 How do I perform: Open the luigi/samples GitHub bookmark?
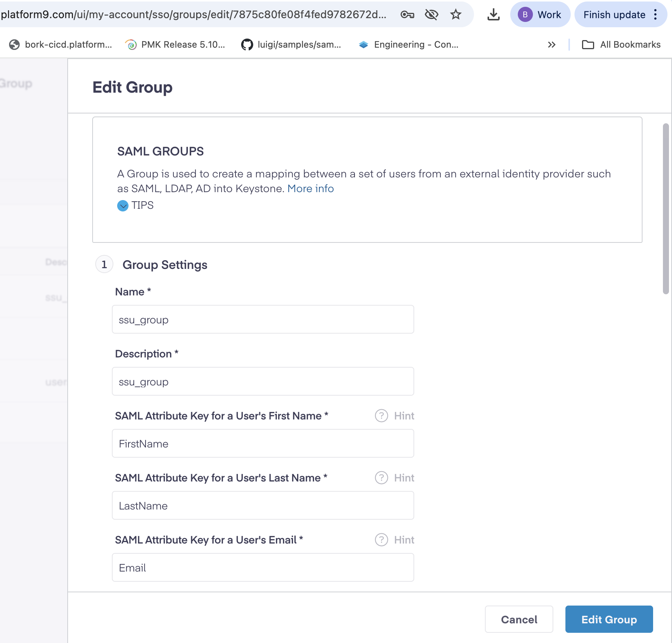pyautogui.click(x=291, y=45)
